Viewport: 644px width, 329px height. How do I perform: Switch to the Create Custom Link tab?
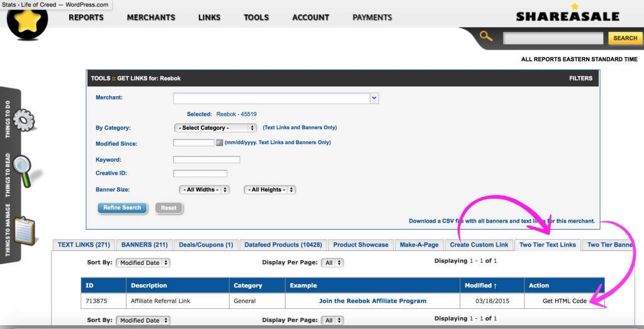coord(479,245)
